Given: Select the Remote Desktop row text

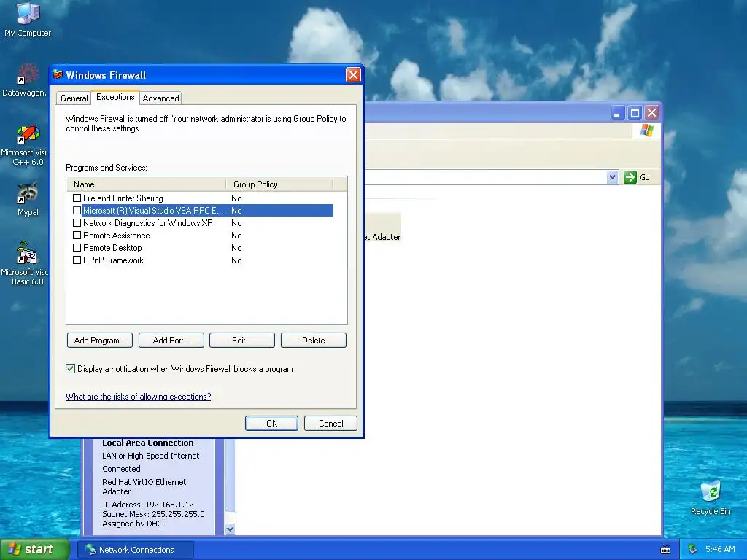Looking at the screenshot, I should 112,248.
